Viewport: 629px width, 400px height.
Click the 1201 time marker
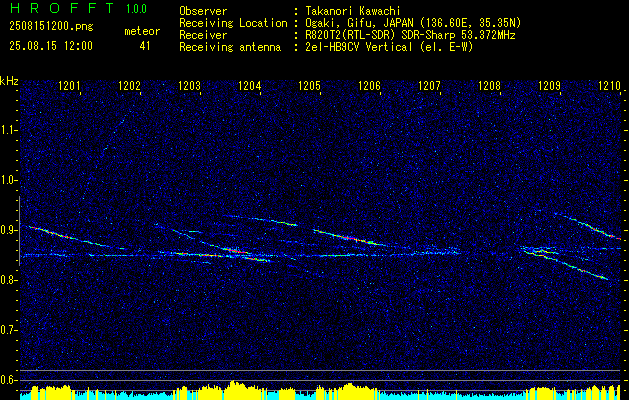point(69,85)
